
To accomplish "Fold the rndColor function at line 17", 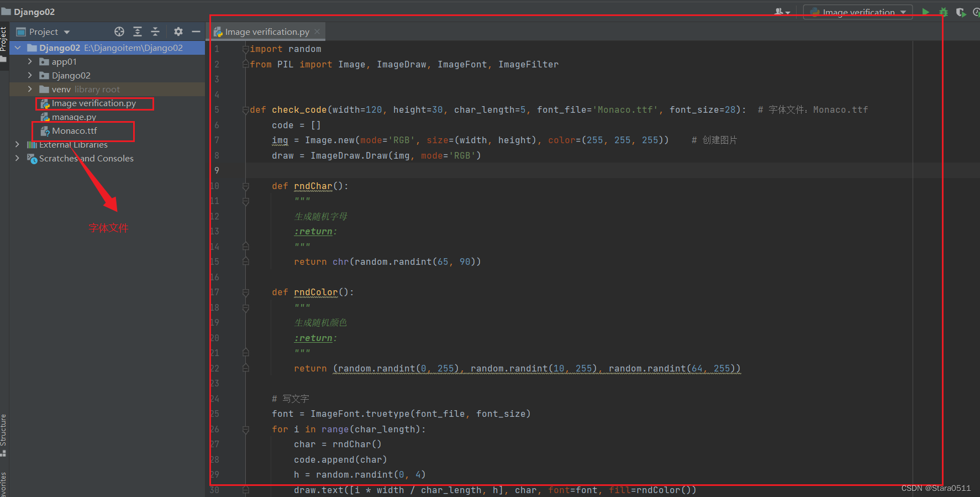I will 246,292.
